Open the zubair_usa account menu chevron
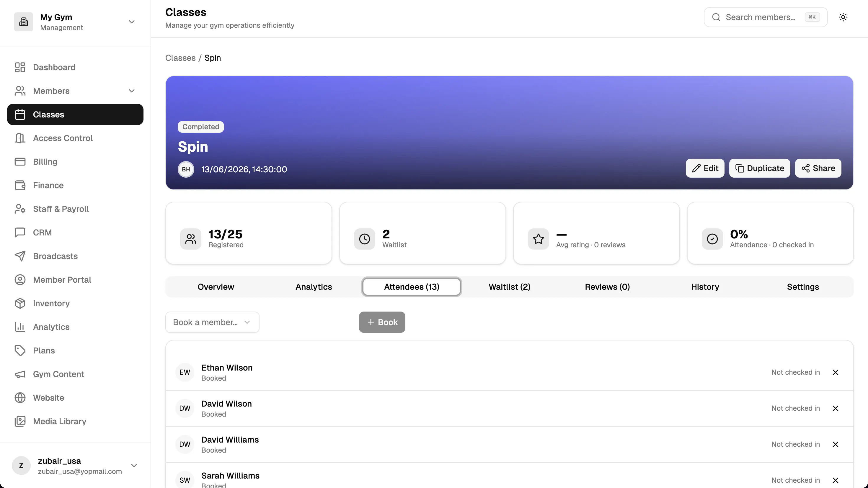 point(134,466)
